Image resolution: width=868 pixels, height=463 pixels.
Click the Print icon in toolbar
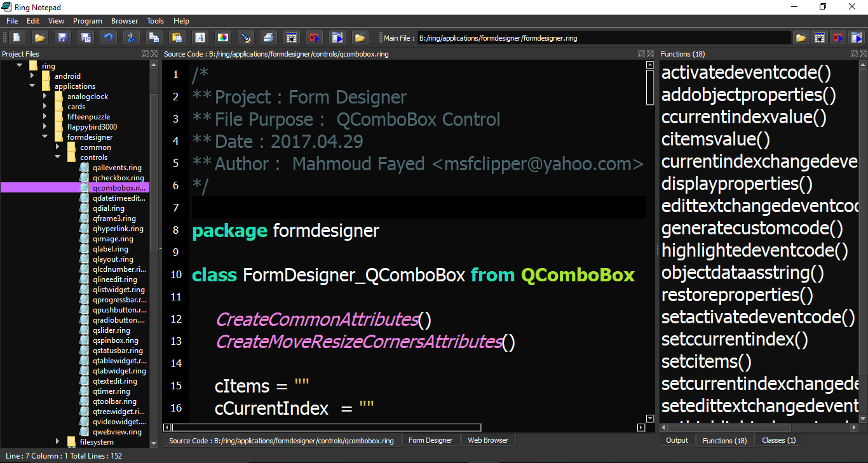pos(269,37)
